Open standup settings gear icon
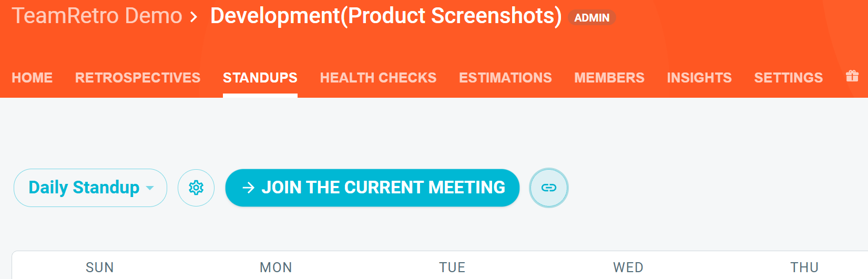This screenshot has width=868, height=279. pos(196,188)
